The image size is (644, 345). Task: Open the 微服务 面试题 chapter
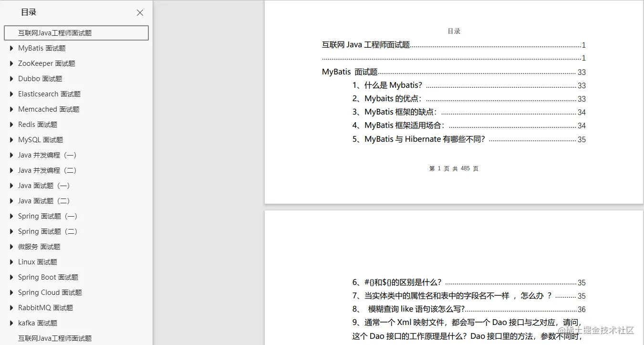pyautogui.click(x=38, y=246)
